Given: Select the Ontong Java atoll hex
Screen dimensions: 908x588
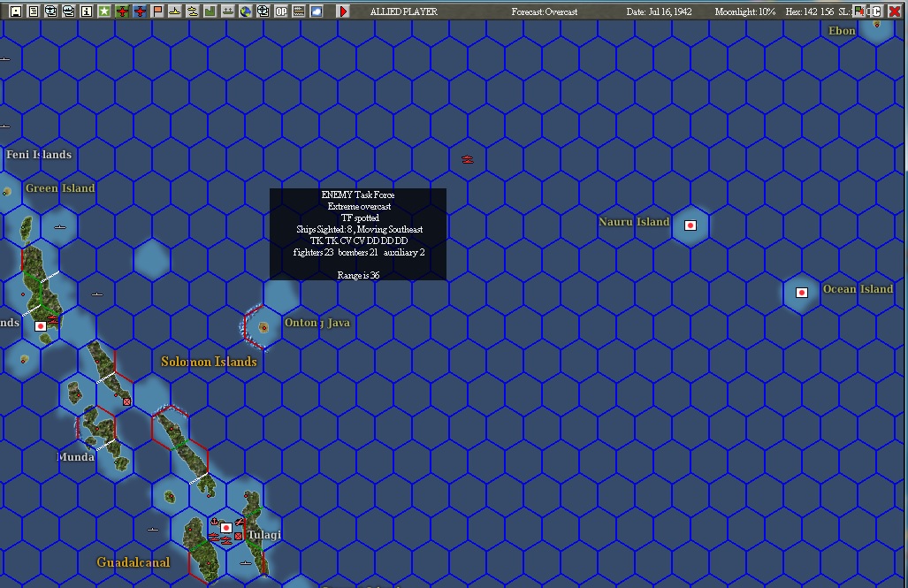Looking at the screenshot, I should (x=263, y=327).
